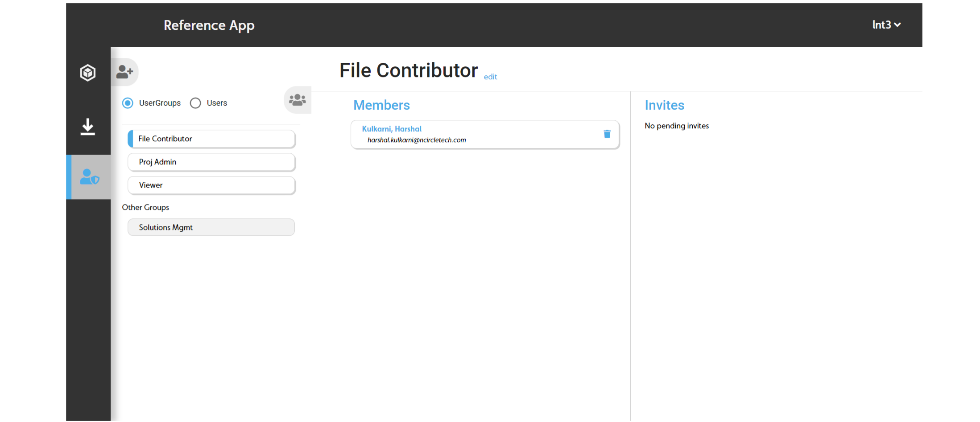Select the user shield icon in the sidebar
Screen dimensions: 980x422
click(89, 177)
